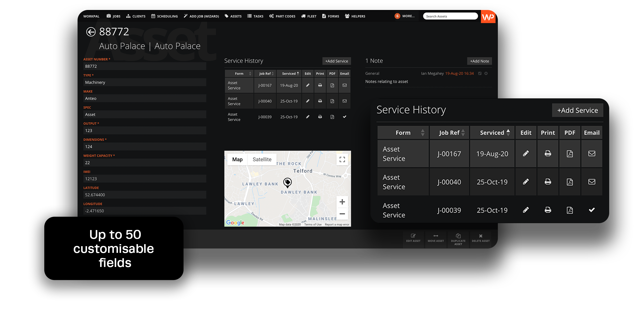Click the +Add Service button

click(x=336, y=61)
